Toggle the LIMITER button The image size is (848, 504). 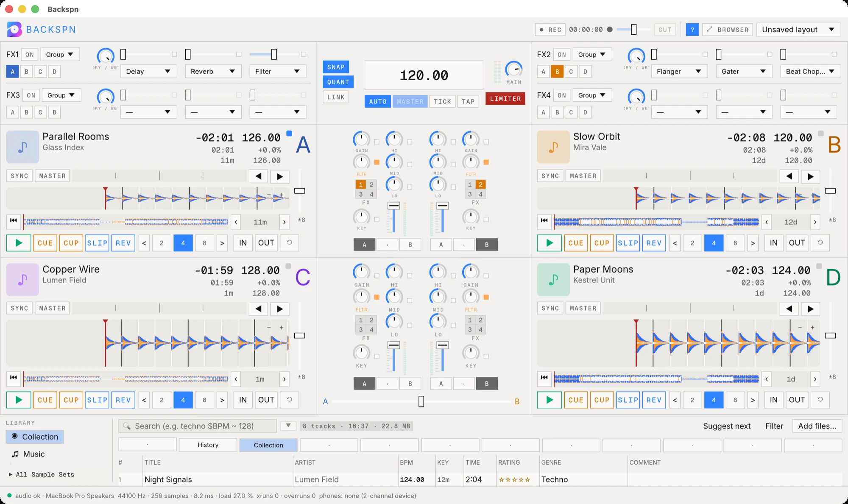pos(505,99)
